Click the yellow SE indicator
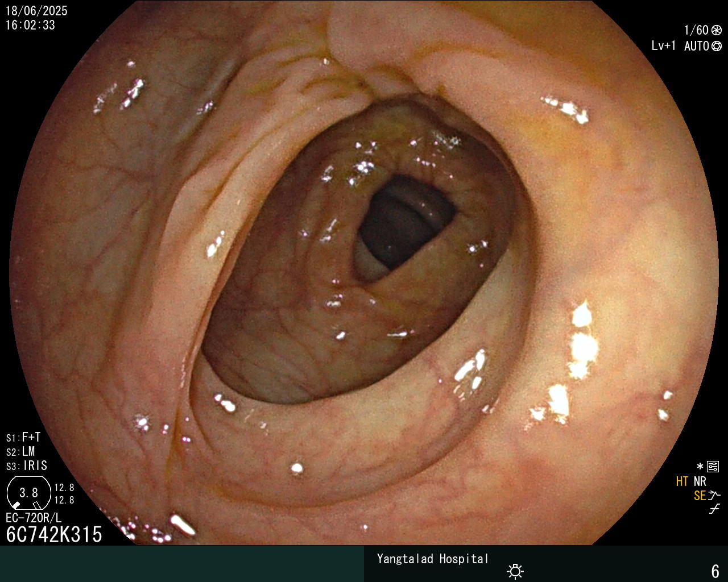 pyautogui.click(x=700, y=496)
